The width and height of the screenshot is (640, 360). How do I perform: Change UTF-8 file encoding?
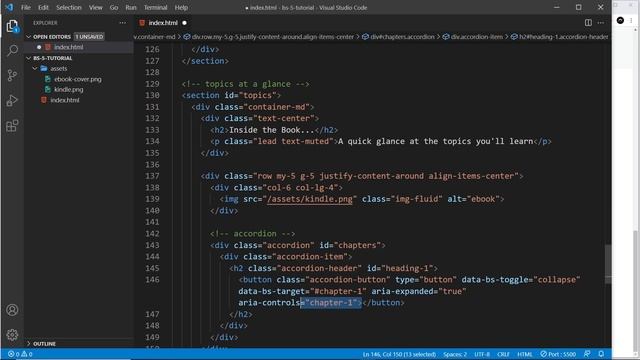pyautogui.click(x=482, y=354)
